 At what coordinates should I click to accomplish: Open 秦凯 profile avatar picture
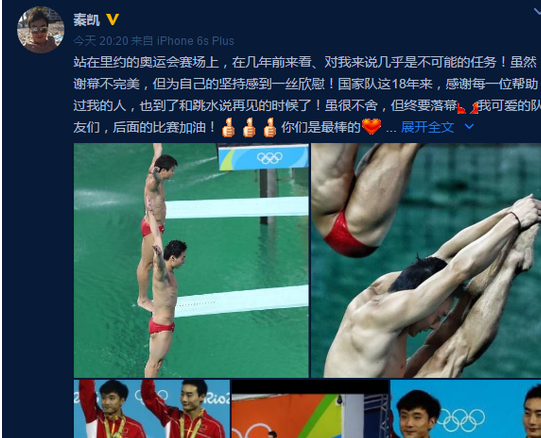(x=40, y=30)
